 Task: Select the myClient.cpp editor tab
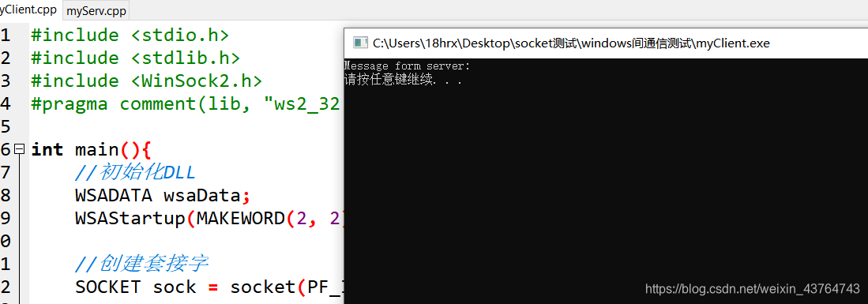tap(30, 10)
